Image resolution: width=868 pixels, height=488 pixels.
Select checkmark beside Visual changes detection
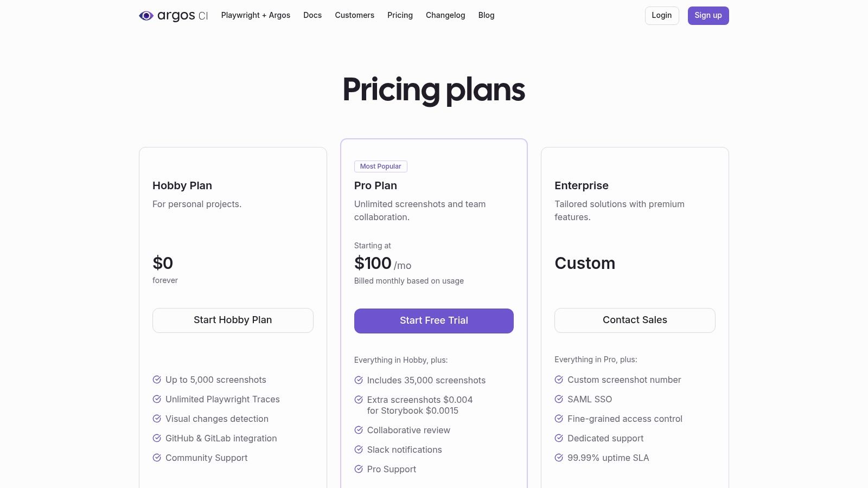tap(157, 419)
